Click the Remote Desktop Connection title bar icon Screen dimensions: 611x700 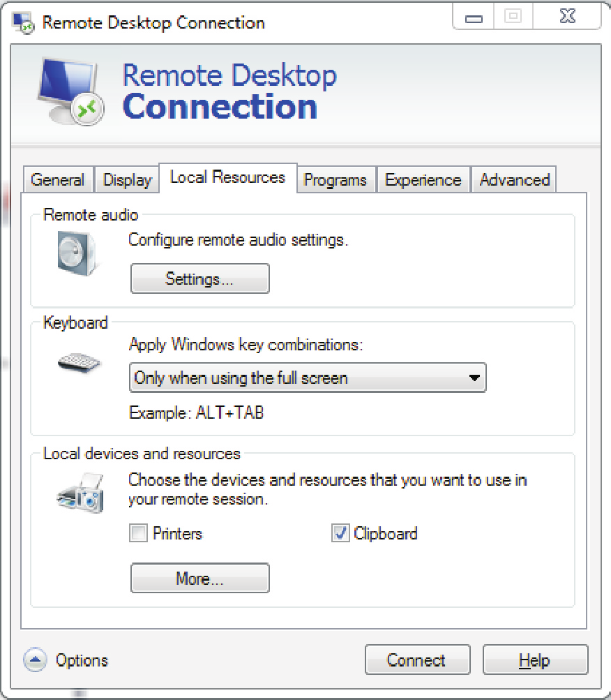(x=21, y=22)
